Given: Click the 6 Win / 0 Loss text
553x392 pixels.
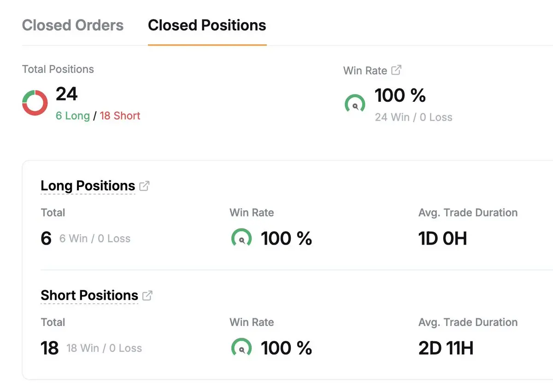Looking at the screenshot, I should click(x=95, y=239).
